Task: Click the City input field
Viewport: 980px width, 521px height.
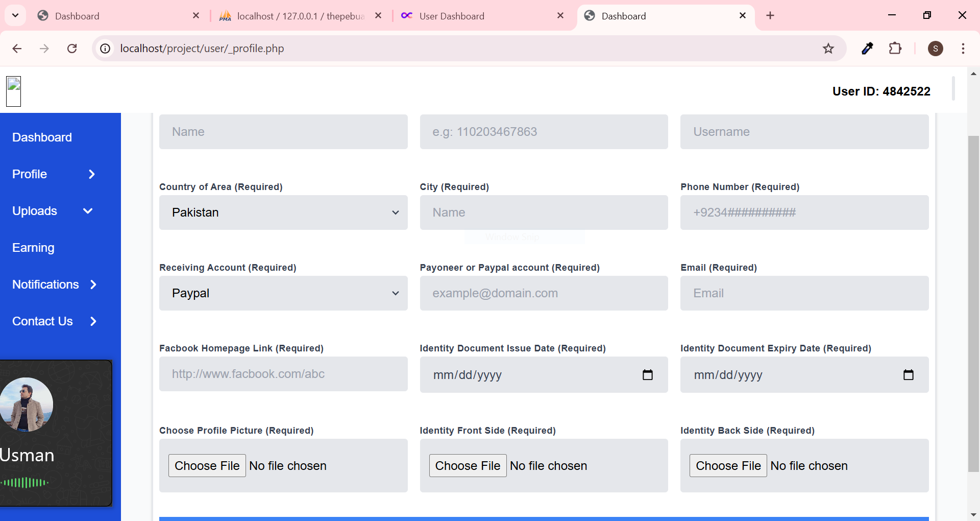Action: [x=544, y=212]
